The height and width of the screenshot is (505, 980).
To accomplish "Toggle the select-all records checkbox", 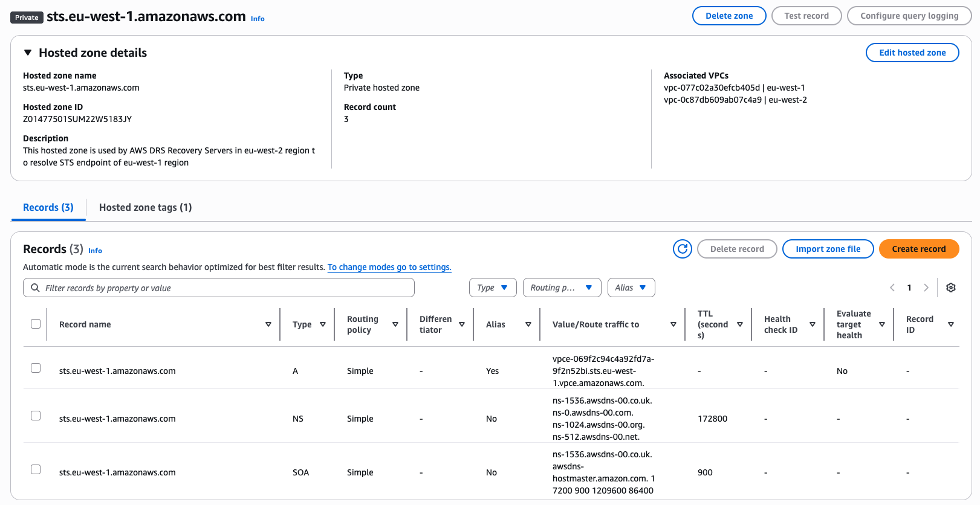I will 36,324.
